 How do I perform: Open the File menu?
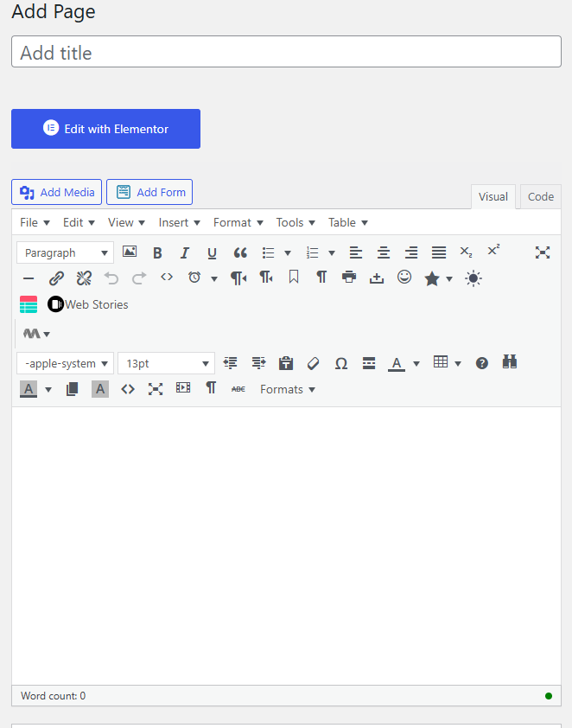click(35, 223)
